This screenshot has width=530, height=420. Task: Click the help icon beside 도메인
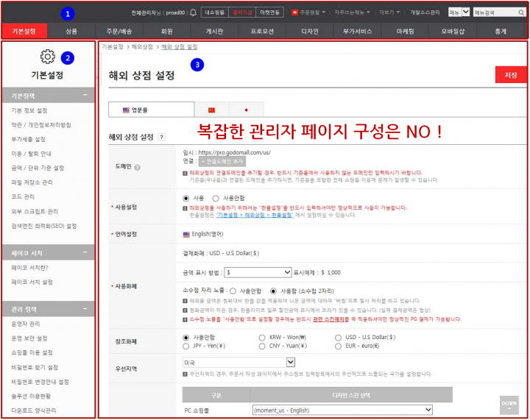137,167
